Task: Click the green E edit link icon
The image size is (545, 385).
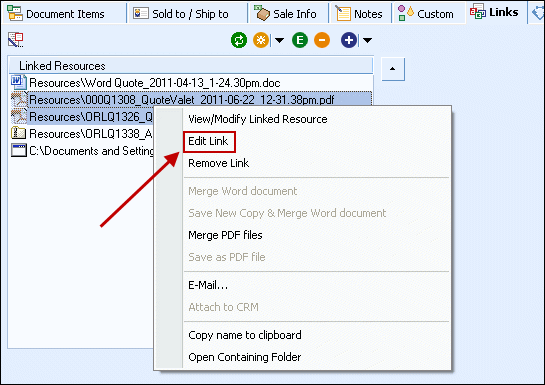Action: point(300,40)
